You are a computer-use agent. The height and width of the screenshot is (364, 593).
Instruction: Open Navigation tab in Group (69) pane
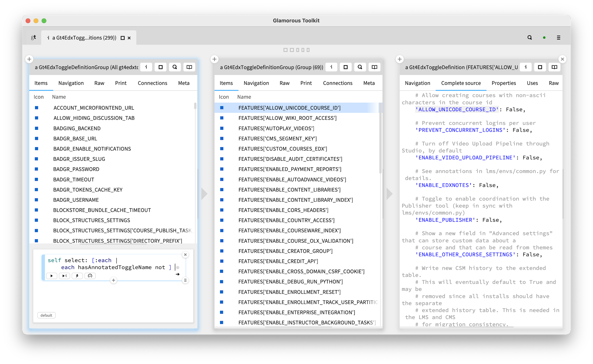coord(256,83)
